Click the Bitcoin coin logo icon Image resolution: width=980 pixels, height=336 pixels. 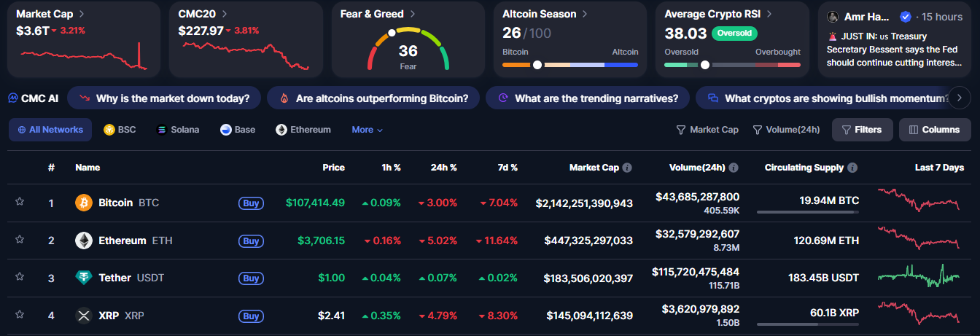(84, 203)
